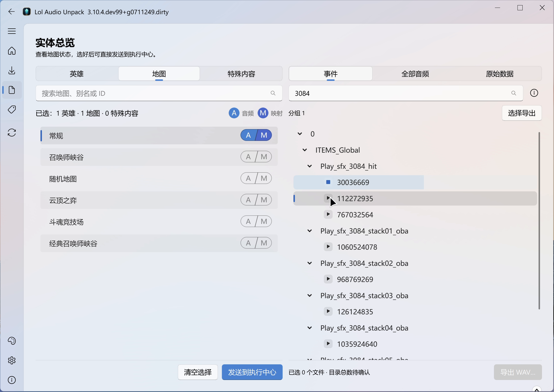
Task: Toggle the A/M switch for 云顶之弈
Action: pos(256,200)
